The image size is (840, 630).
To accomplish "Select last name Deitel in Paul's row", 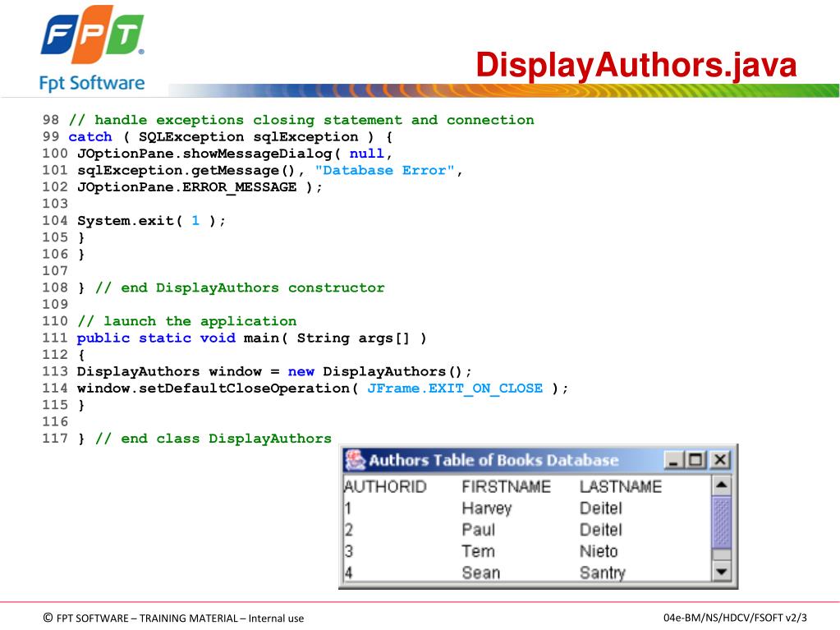I will (601, 530).
